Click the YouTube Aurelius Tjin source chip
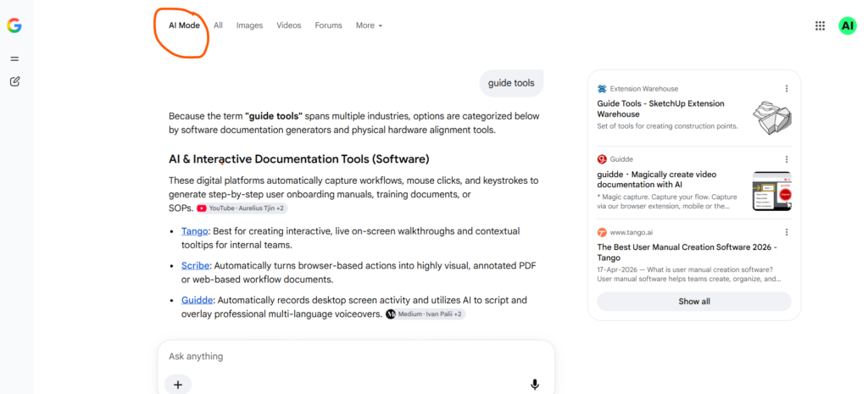The width and height of the screenshot is (868, 394). (x=242, y=208)
